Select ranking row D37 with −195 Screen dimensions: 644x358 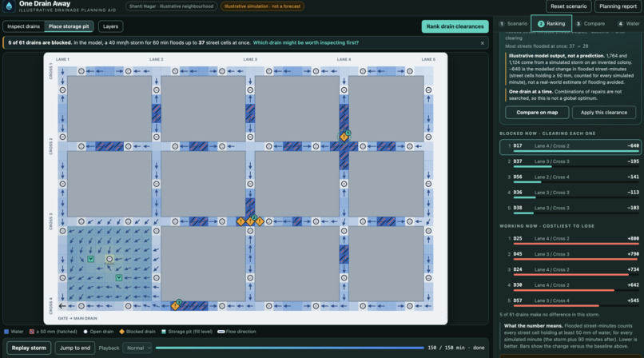coord(570,162)
